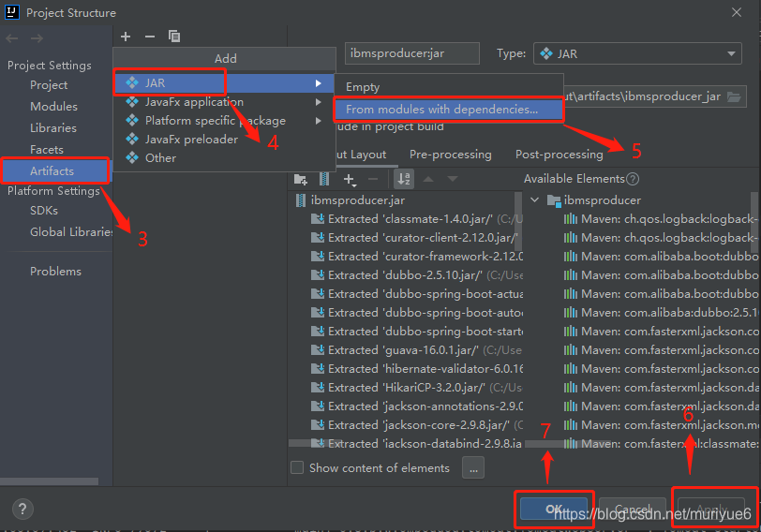Image resolution: width=761 pixels, height=532 pixels.
Task: Click the left sidebar horizontal scrollbar
Action: pyautogui.click(x=49, y=481)
